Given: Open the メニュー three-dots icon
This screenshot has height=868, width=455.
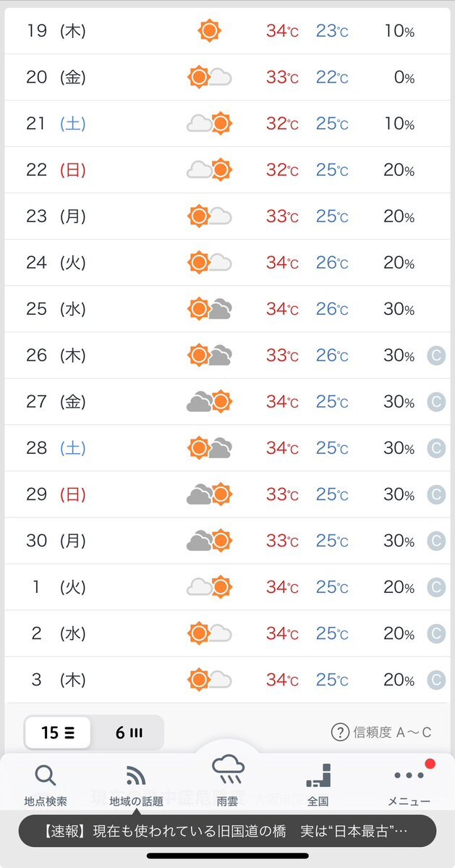Looking at the screenshot, I should (x=409, y=775).
